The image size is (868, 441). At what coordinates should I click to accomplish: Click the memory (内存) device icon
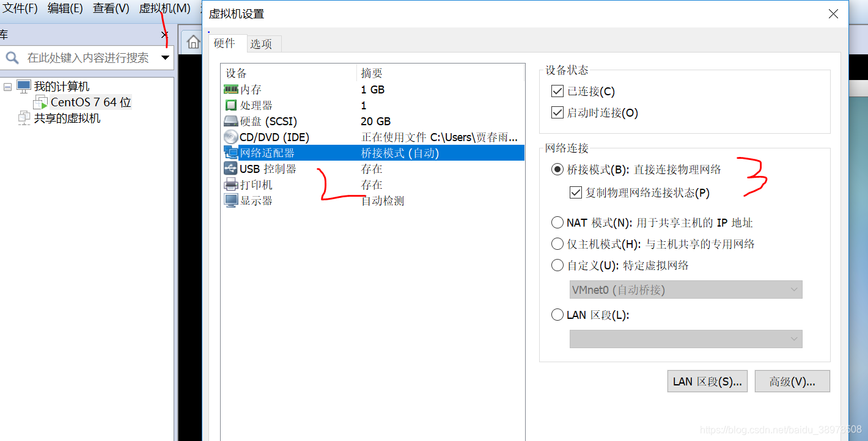click(231, 90)
